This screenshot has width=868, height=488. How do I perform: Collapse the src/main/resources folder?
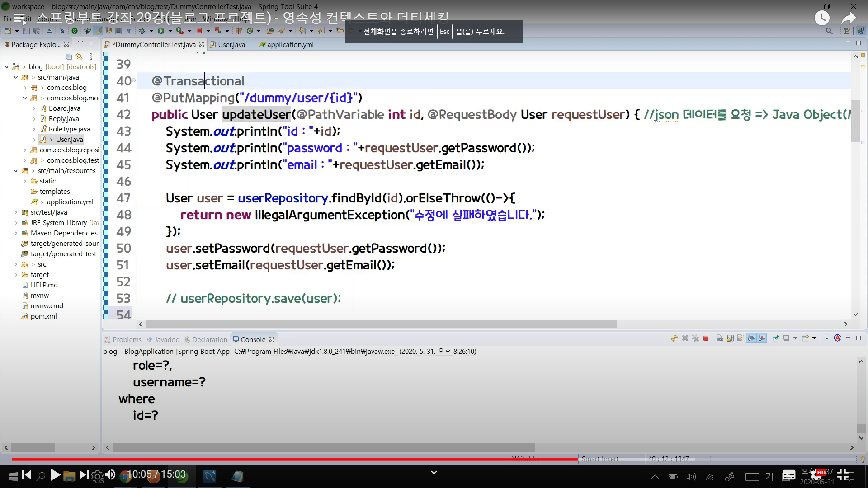click(x=15, y=171)
